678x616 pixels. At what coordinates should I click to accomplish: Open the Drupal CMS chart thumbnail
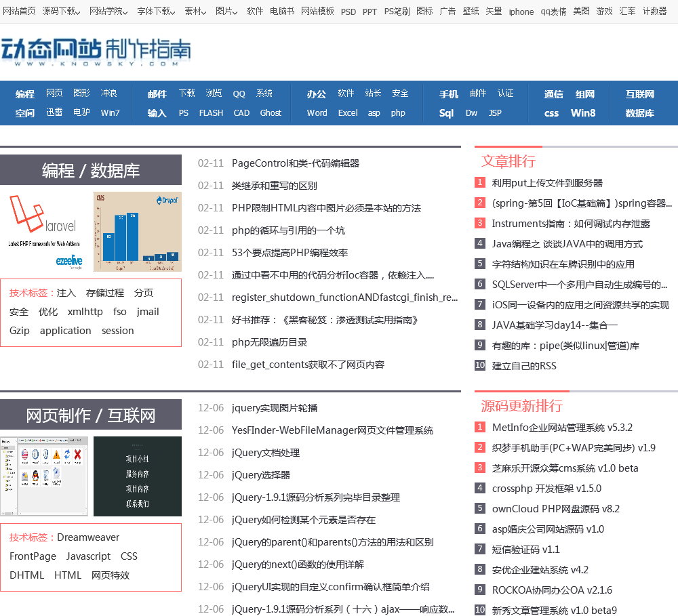pos(138,232)
